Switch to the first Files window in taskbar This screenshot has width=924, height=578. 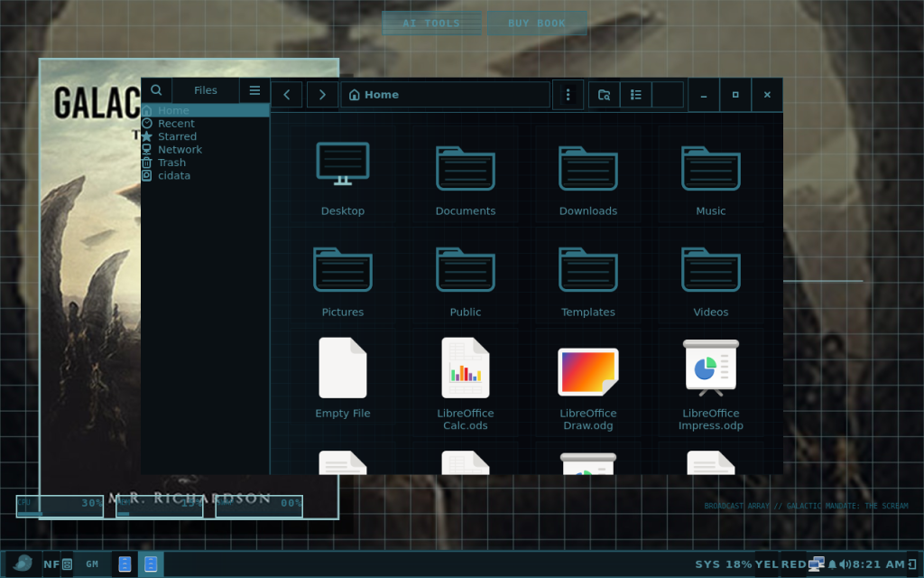(x=125, y=564)
